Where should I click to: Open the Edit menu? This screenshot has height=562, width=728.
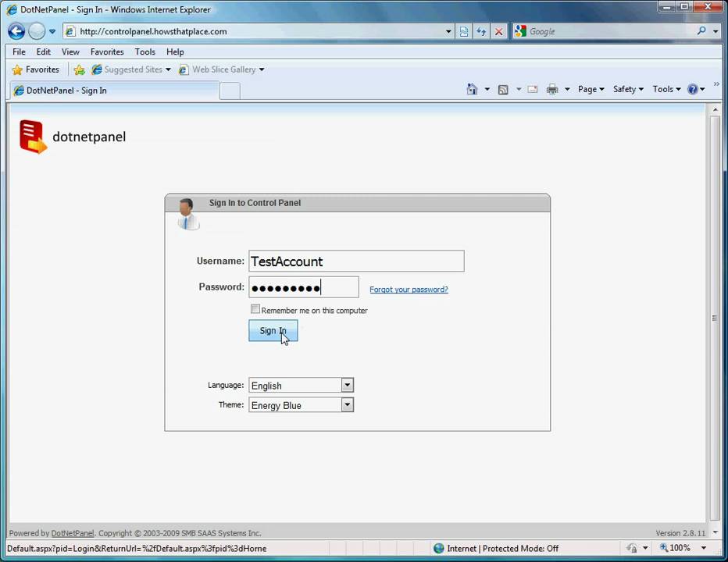[43, 52]
